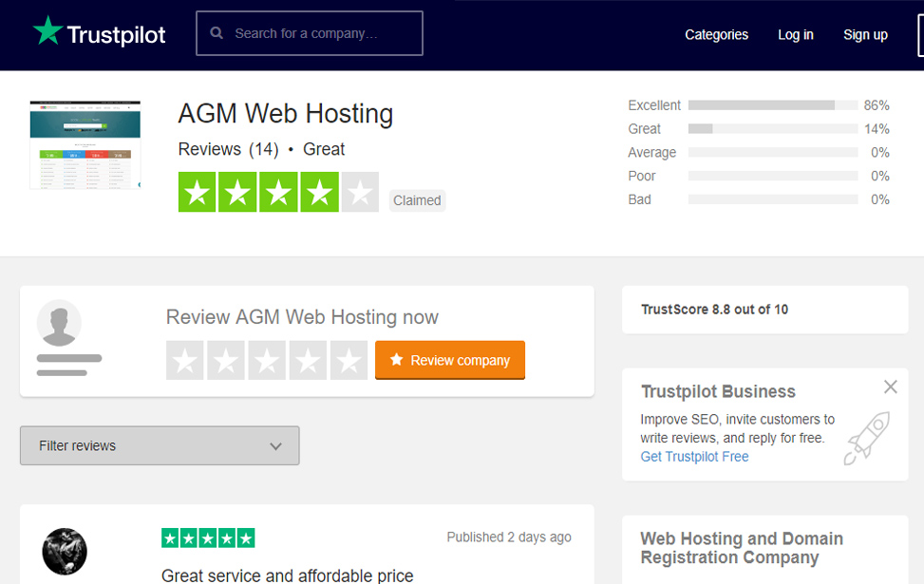This screenshot has height=584, width=924.
Task: Open the Filter reviews dropdown
Action: tap(160, 445)
